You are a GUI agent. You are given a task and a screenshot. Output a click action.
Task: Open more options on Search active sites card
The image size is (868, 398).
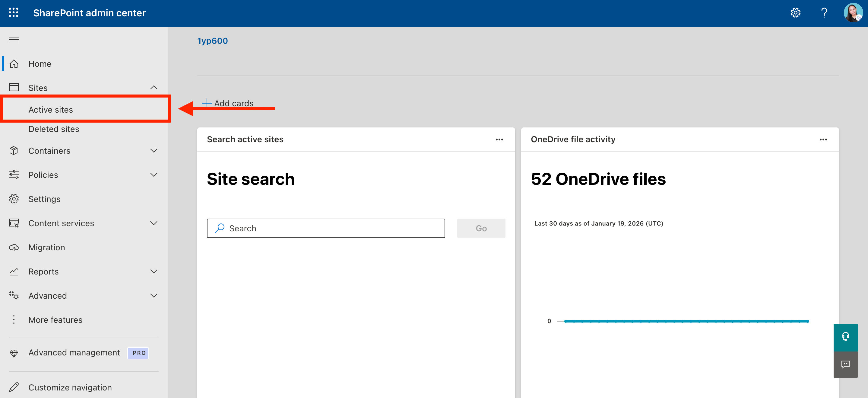[499, 139]
